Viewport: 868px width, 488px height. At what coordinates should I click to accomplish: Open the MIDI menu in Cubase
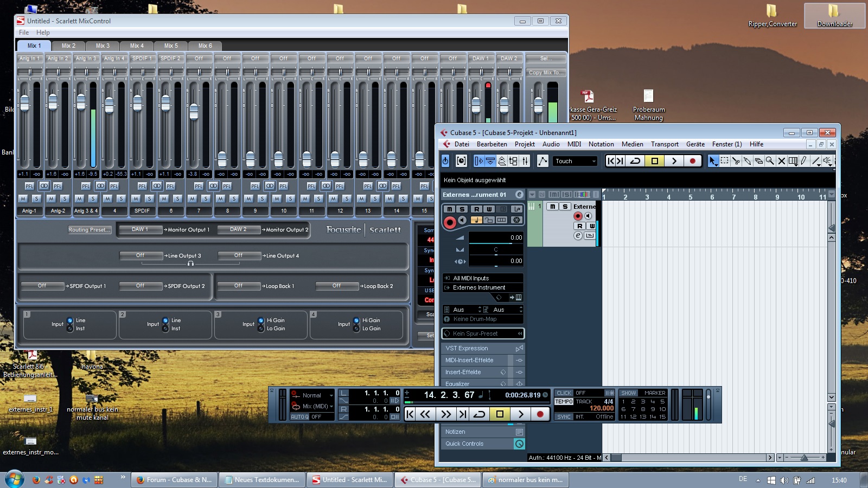pyautogui.click(x=574, y=144)
